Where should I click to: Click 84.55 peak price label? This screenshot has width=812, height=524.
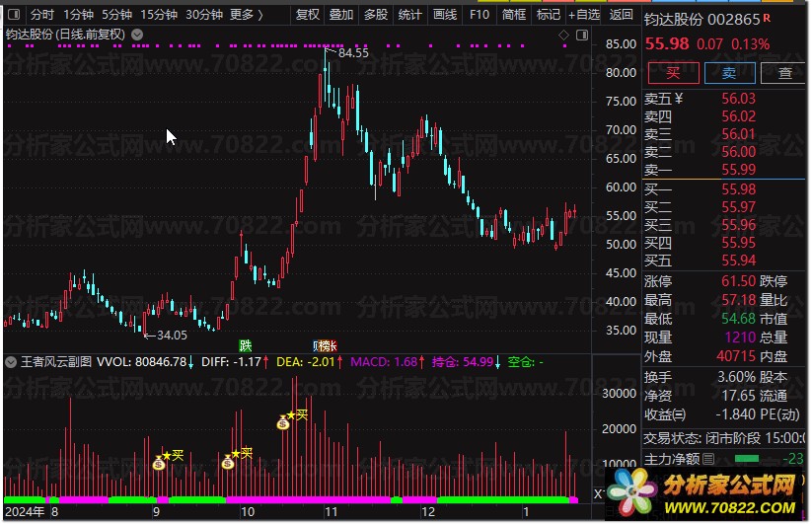(353, 53)
